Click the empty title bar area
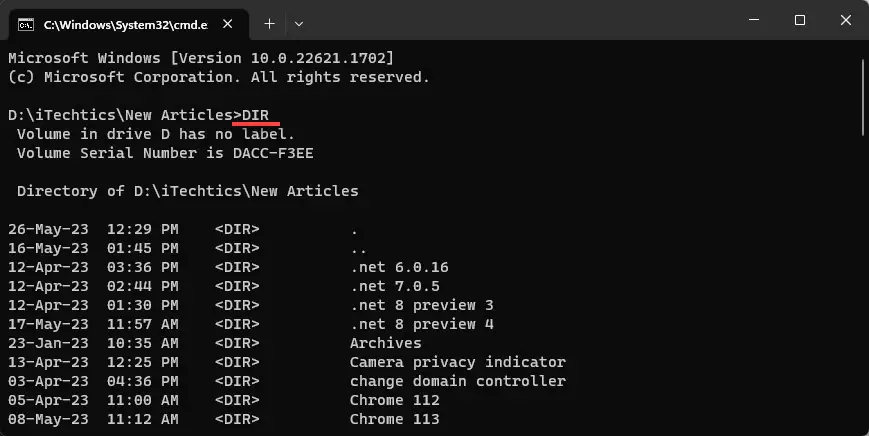 521,20
